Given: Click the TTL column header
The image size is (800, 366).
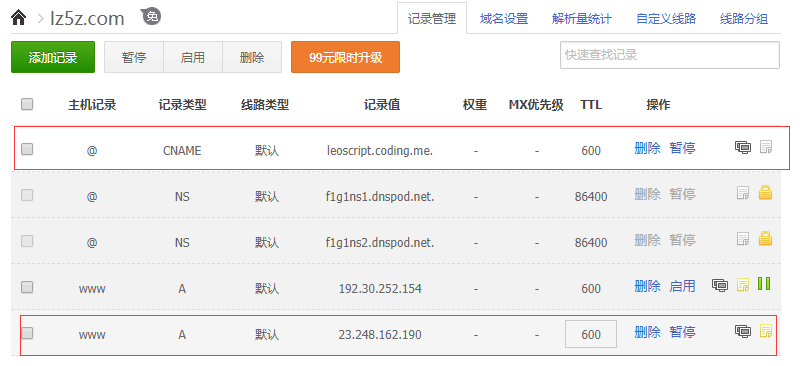Looking at the screenshot, I should (591, 105).
